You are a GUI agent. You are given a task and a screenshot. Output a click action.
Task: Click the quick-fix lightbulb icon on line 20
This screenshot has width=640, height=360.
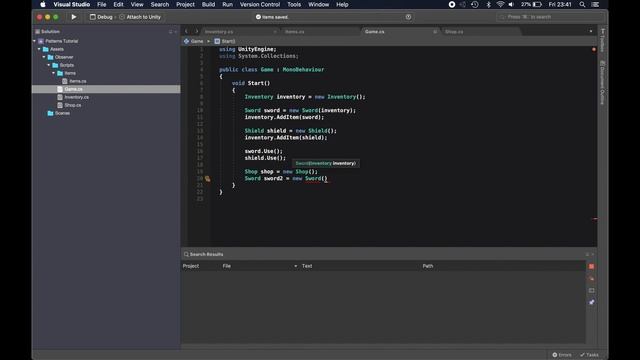coord(208,179)
